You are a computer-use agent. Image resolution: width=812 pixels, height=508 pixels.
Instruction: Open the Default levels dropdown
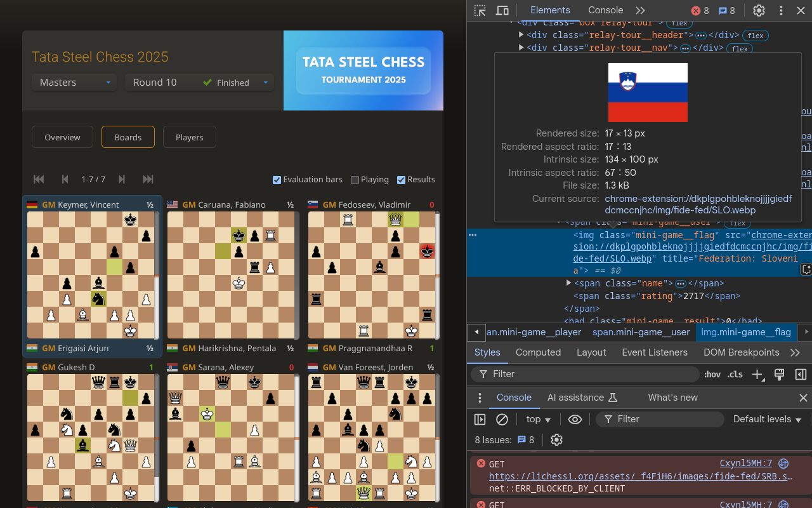(x=768, y=419)
